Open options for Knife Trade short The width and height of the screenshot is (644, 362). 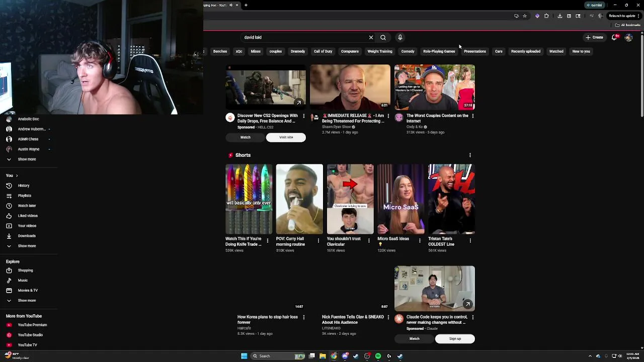tap(267, 241)
